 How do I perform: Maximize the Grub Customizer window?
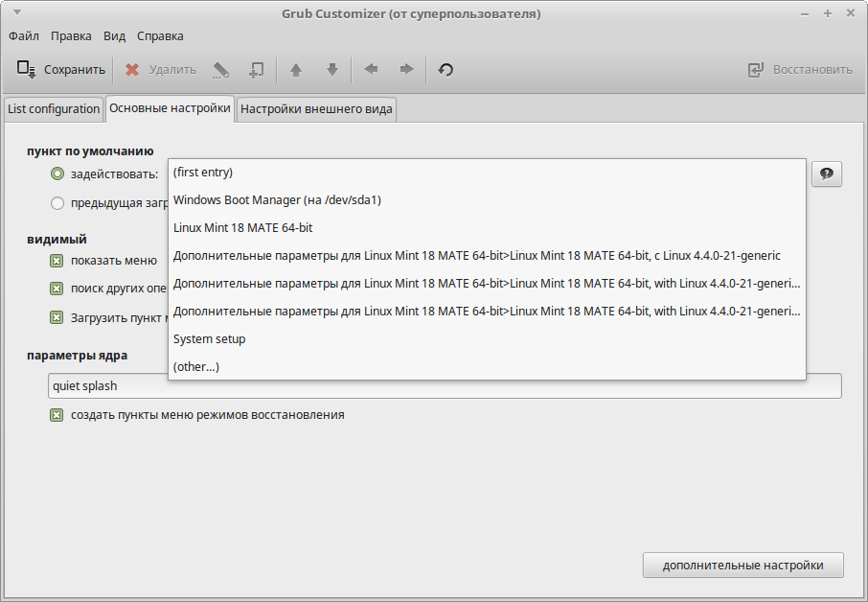click(828, 13)
